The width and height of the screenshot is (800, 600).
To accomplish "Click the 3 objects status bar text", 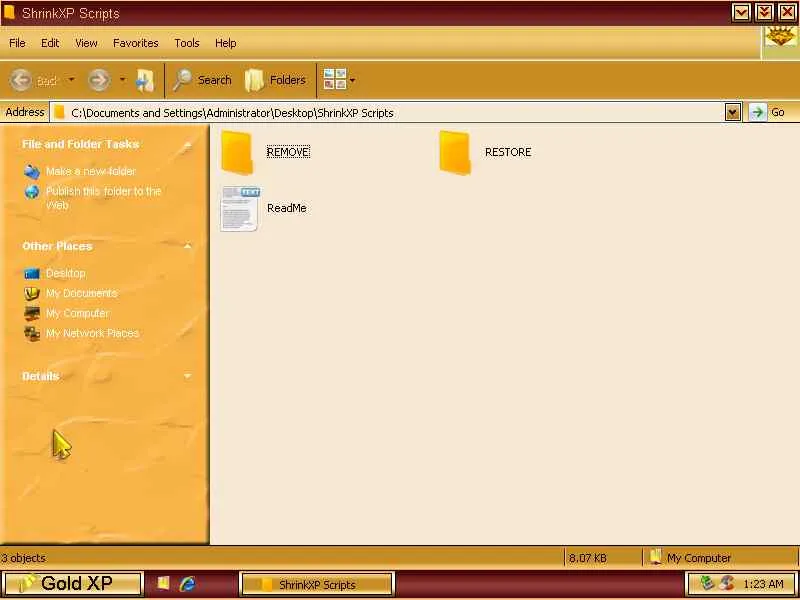I will pos(23,558).
